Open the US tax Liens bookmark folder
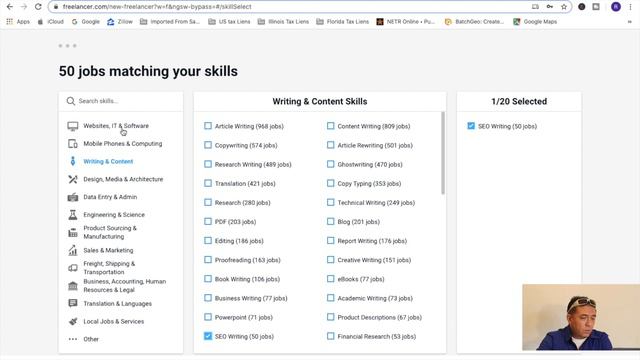This screenshot has height=360, width=640. click(x=229, y=22)
